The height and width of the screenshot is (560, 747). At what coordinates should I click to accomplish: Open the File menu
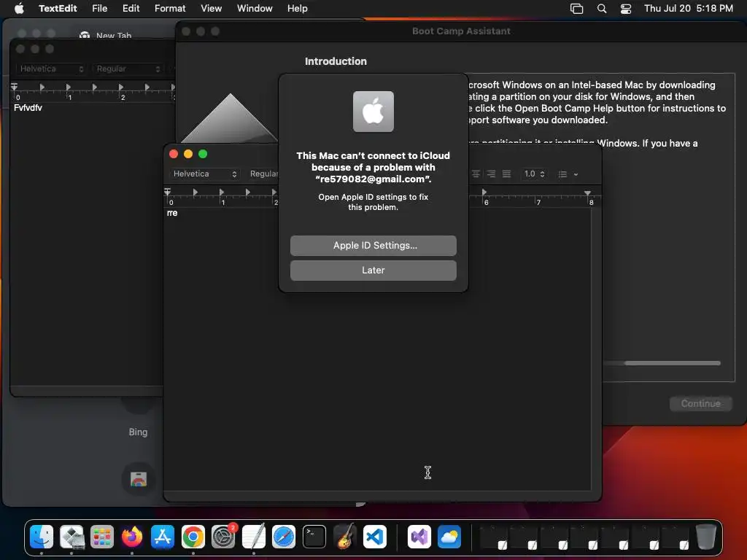[x=99, y=8]
